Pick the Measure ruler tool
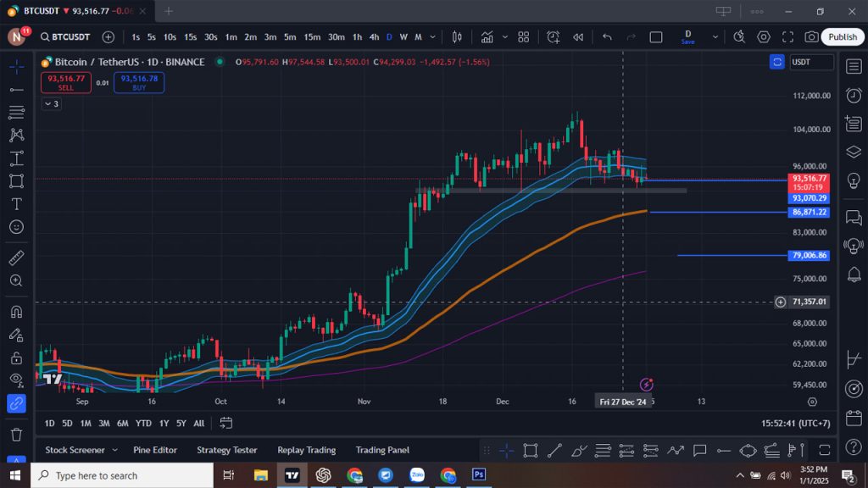The width and height of the screenshot is (868, 488). pyautogui.click(x=16, y=259)
